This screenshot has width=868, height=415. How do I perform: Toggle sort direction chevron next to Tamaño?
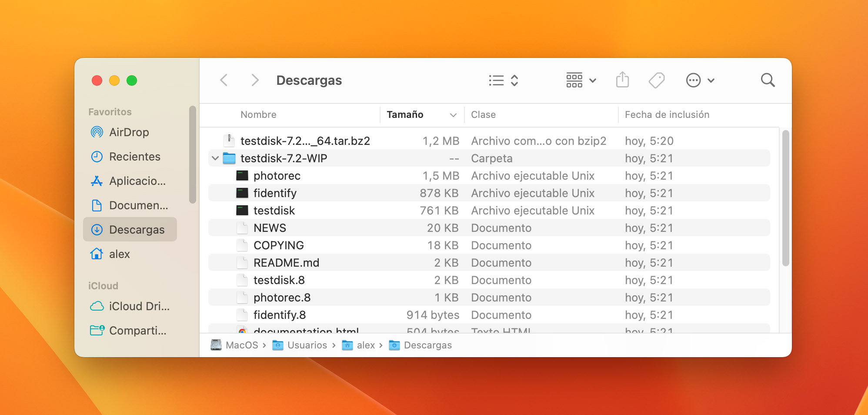click(453, 115)
